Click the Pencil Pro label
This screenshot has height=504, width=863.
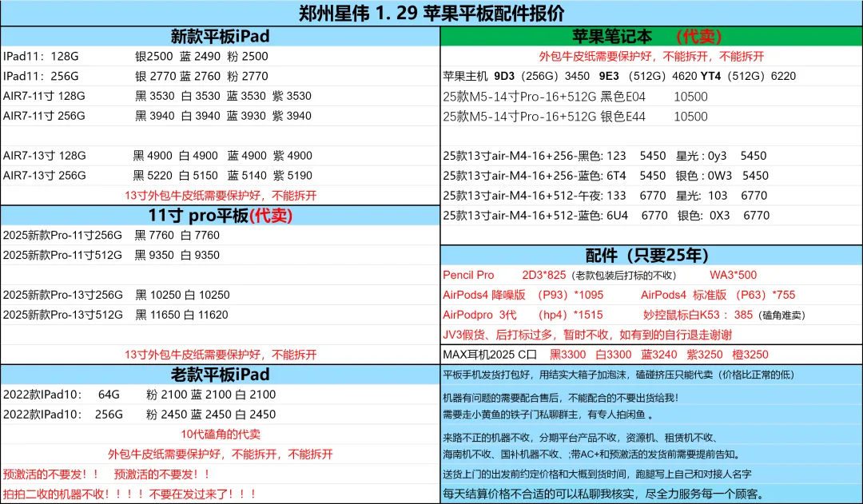pos(468,275)
